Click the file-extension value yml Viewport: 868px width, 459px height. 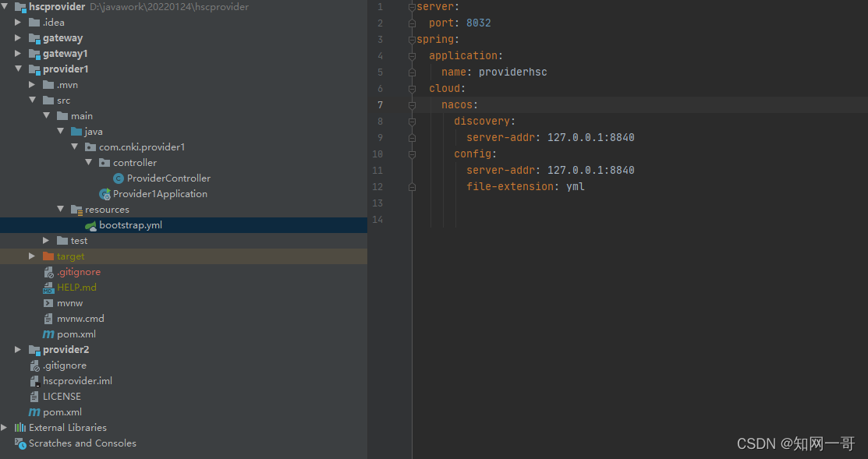tap(576, 186)
